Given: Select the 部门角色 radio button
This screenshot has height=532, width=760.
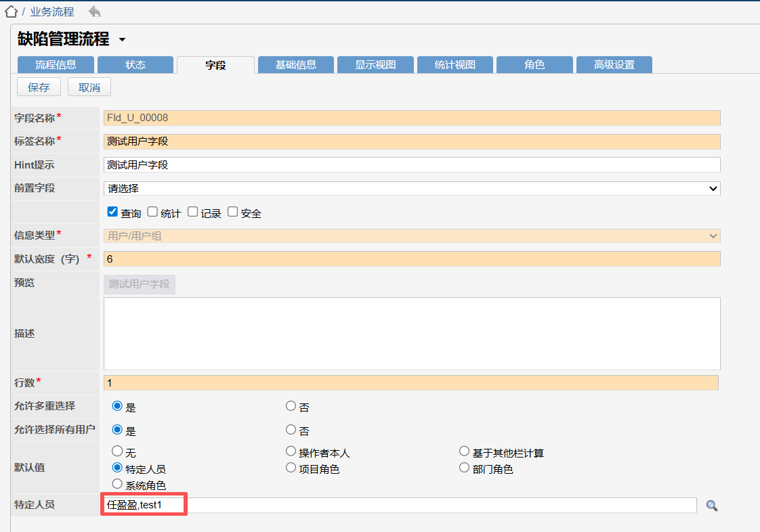Looking at the screenshot, I should coord(464,468).
